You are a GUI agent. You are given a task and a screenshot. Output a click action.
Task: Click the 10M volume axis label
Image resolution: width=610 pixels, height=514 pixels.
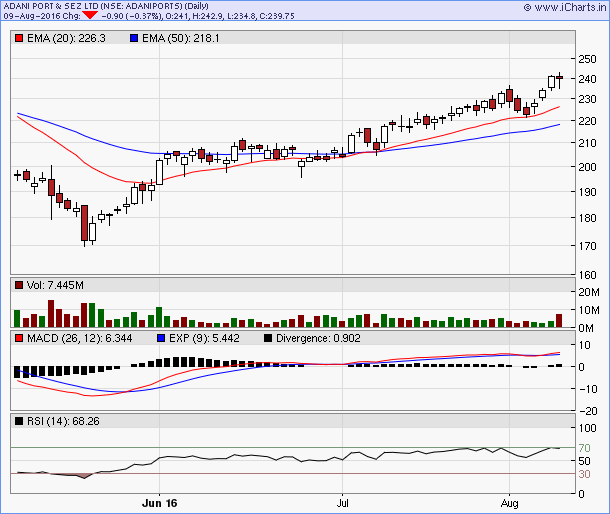[589, 310]
